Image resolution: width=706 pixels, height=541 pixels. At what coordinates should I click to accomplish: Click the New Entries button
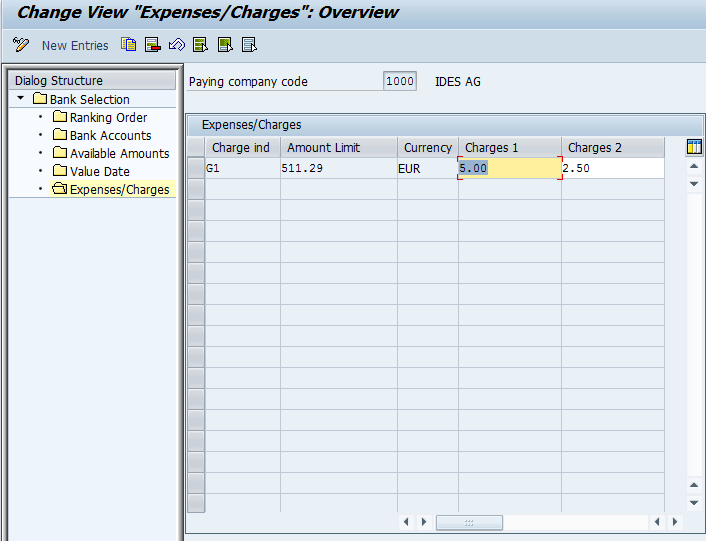[75, 45]
